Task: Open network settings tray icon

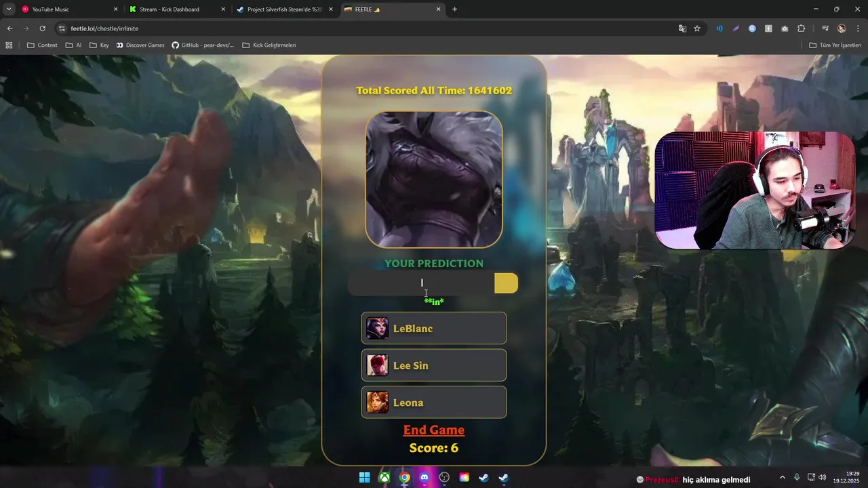Action: click(811, 477)
